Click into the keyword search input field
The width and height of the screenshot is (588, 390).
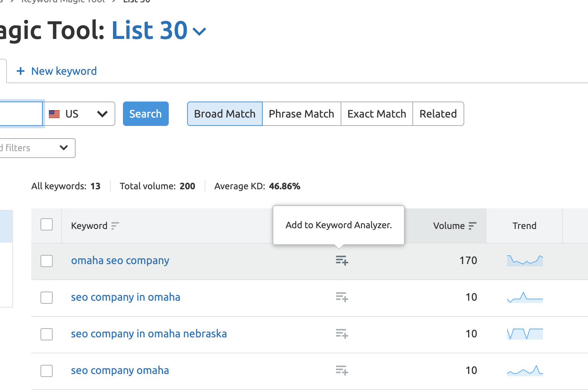coord(21,114)
